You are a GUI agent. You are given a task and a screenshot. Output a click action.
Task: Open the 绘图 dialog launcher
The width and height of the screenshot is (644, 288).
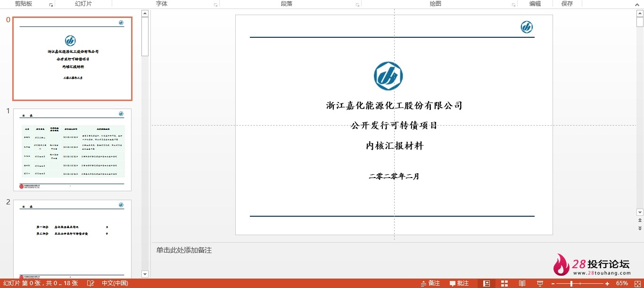point(514,5)
